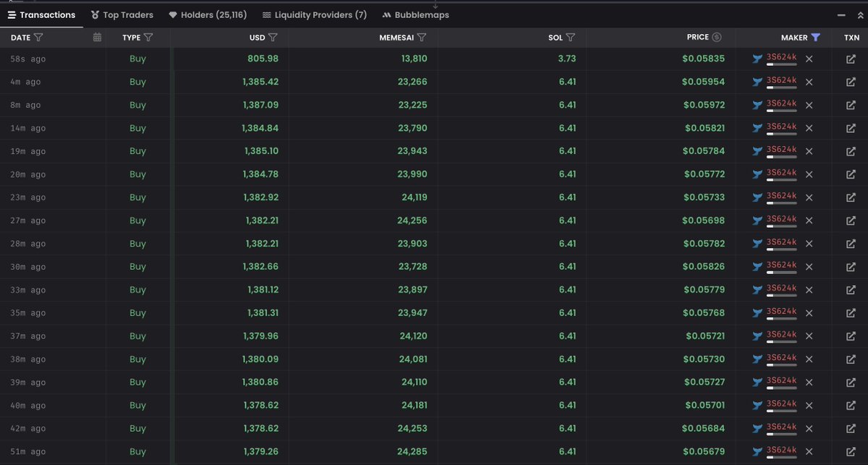Screen dimensions: 868x465
Task: Open the calendar date picker icon
Action: click(97, 37)
